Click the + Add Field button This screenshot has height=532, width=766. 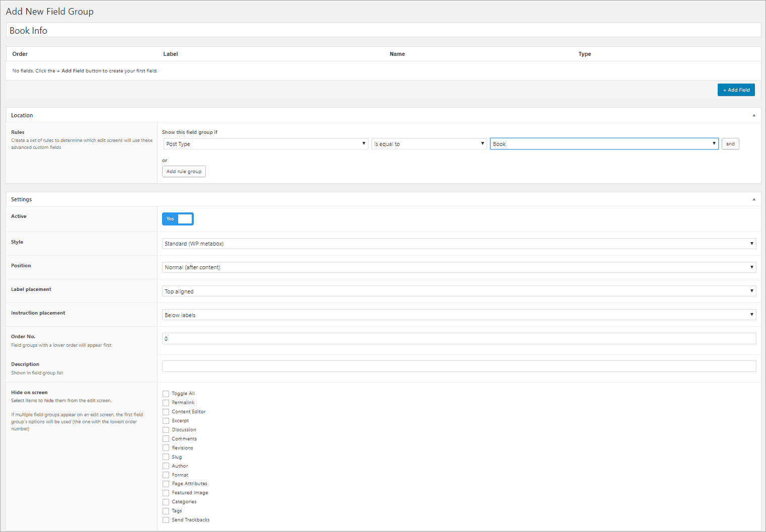click(x=736, y=90)
